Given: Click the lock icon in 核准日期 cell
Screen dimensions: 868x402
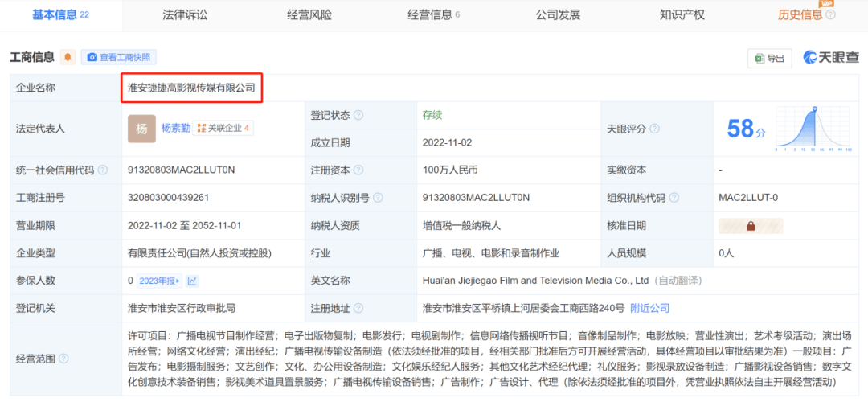Looking at the screenshot, I should coord(751,225).
